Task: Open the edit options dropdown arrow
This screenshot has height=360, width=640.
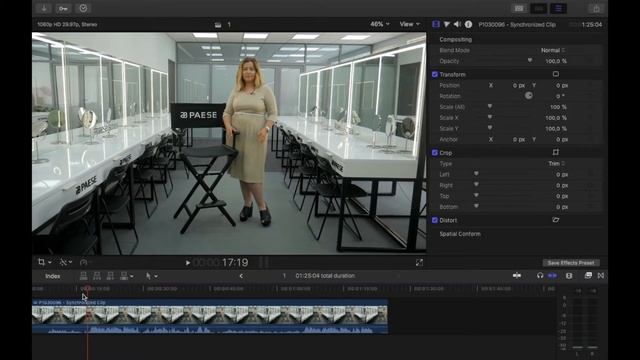Action: pyautogui.click(x=131, y=276)
